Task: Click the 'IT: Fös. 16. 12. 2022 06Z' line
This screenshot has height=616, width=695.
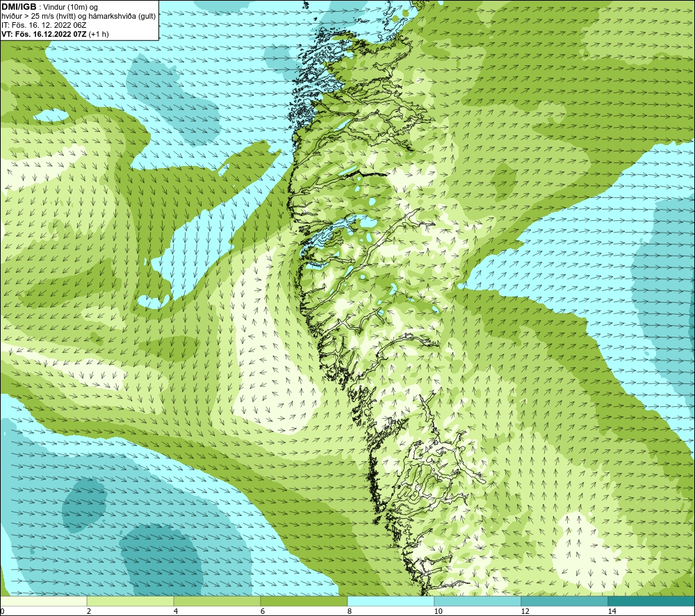Action: coord(44,25)
